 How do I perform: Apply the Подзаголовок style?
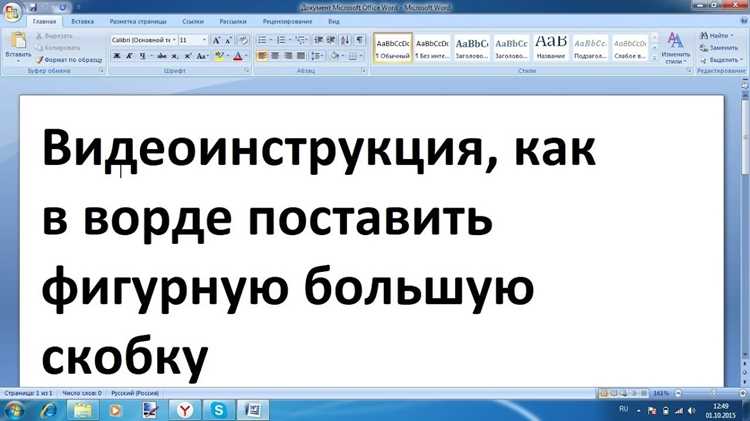590,48
